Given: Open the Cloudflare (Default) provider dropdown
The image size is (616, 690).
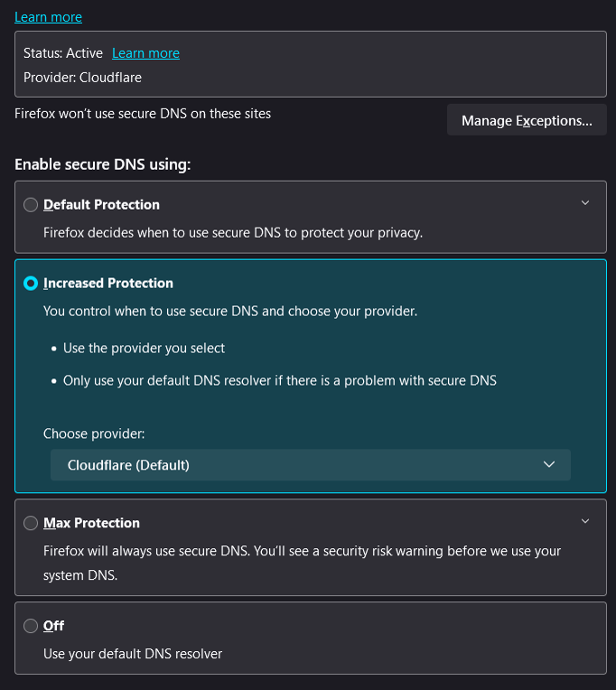Looking at the screenshot, I should click(311, 465).
